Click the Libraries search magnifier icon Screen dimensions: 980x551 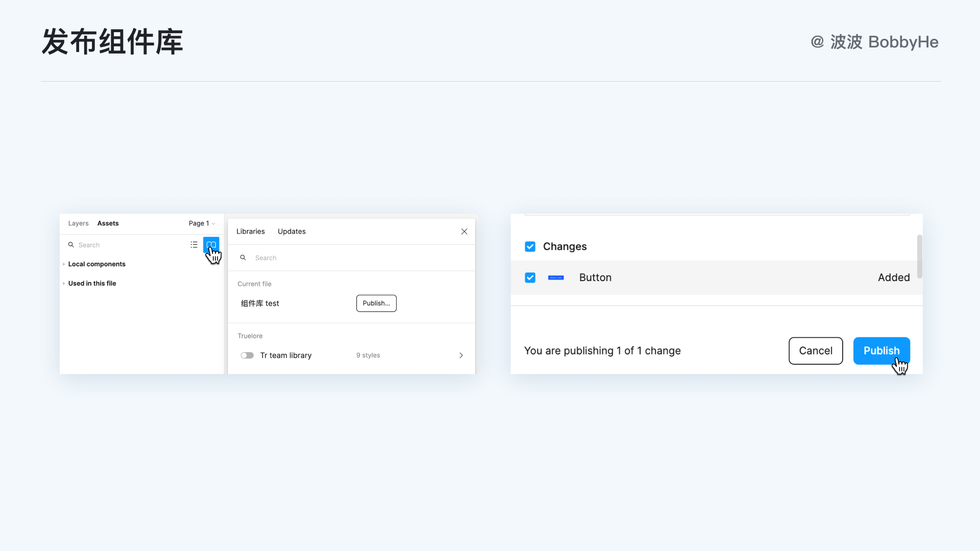tap(243, 258)
